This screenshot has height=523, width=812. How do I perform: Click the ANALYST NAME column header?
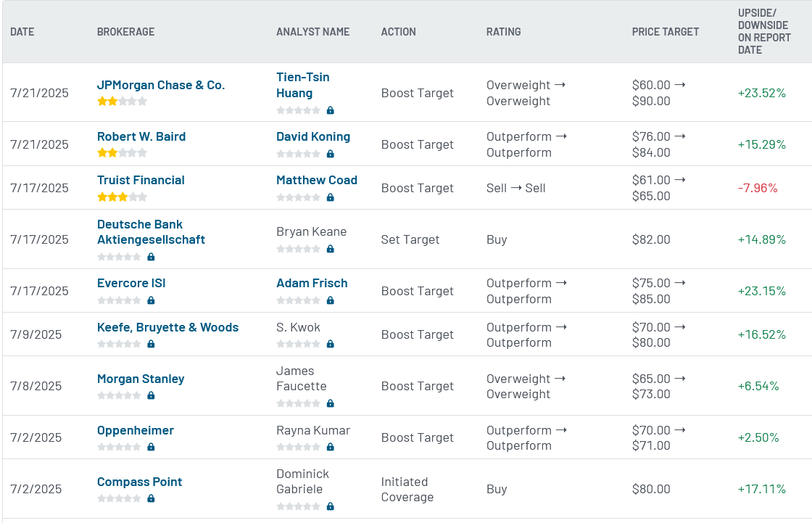point(312,32)
